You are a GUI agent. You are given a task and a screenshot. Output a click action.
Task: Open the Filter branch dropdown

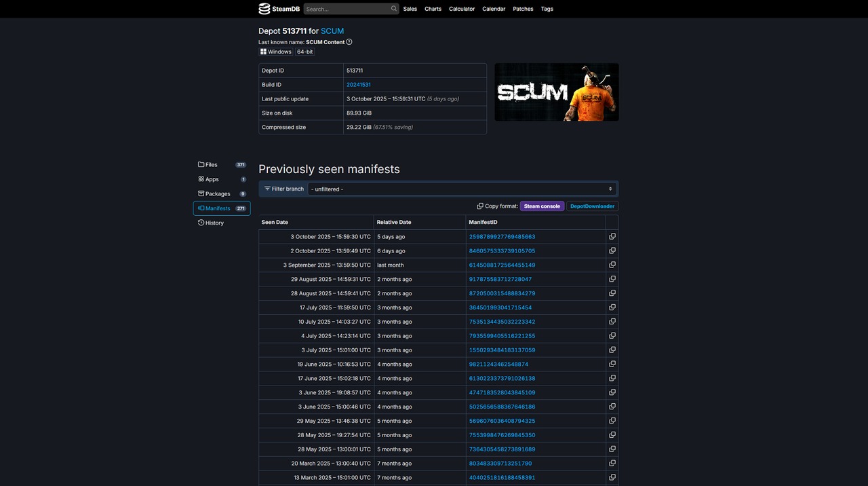(x=462, y=189)
